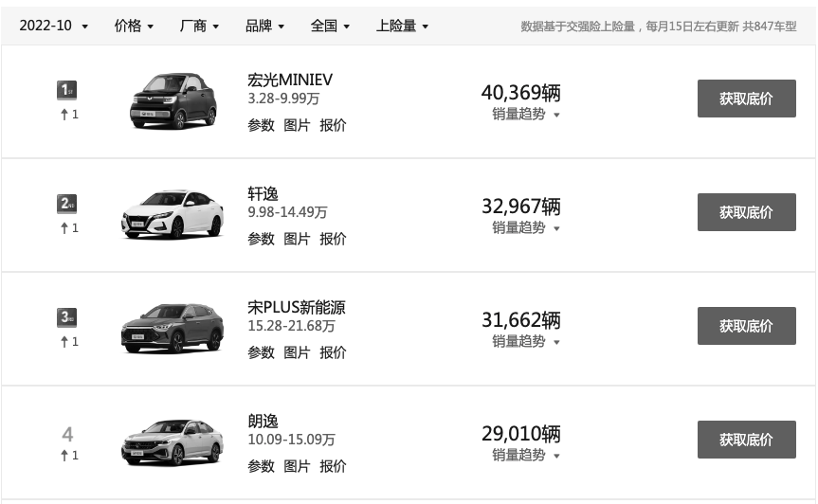The width and height of the screenshot is (818, 504).
Task: Open the 轩逸 white sedan image
Action: pos(173,214)
